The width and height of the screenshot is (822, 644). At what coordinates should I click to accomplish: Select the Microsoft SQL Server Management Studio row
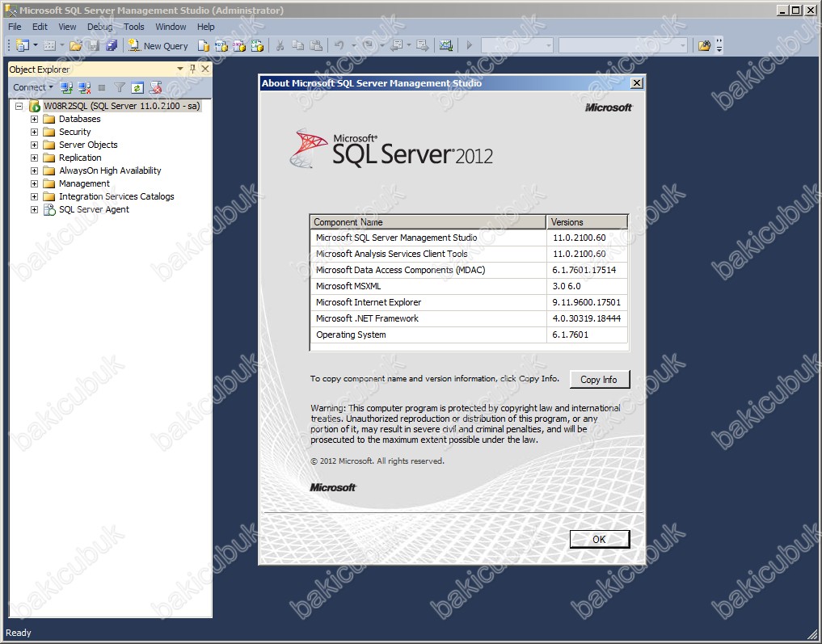tap(469, 238)
